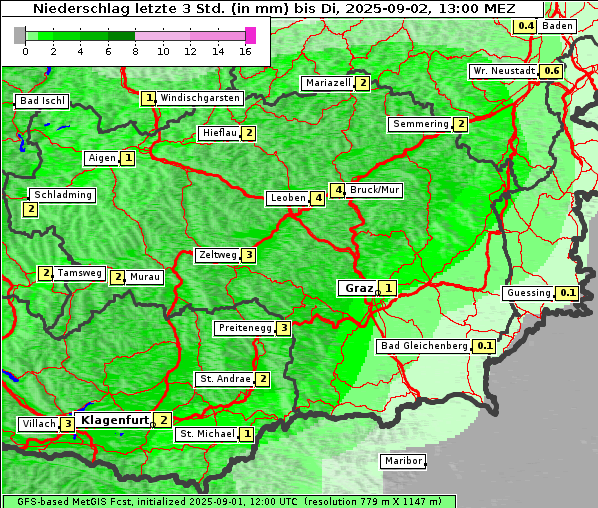
Task: Click the Preitenegg value box showing 3
Action: 284,328
